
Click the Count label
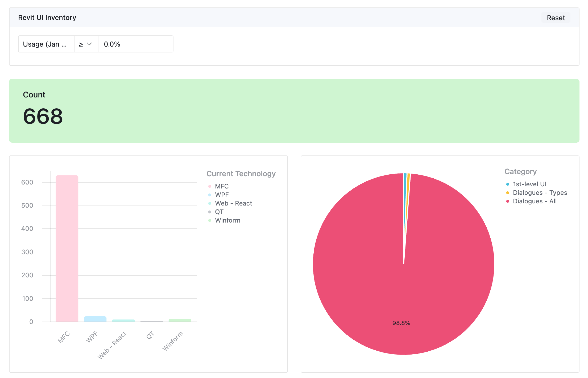tap(34, 94)
